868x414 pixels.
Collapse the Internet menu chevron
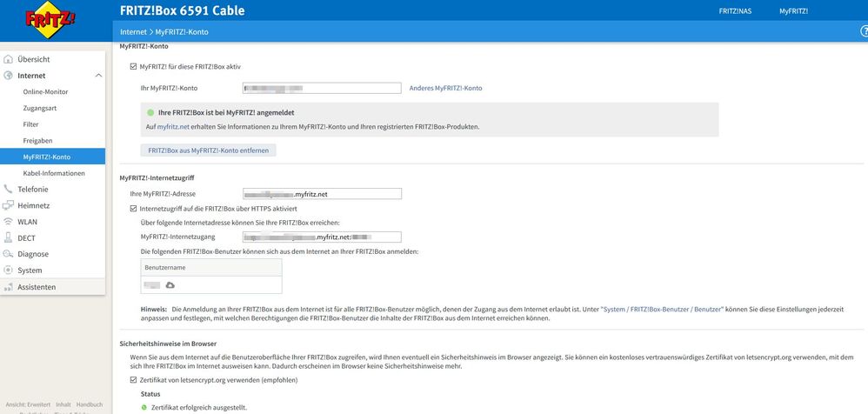98,76
